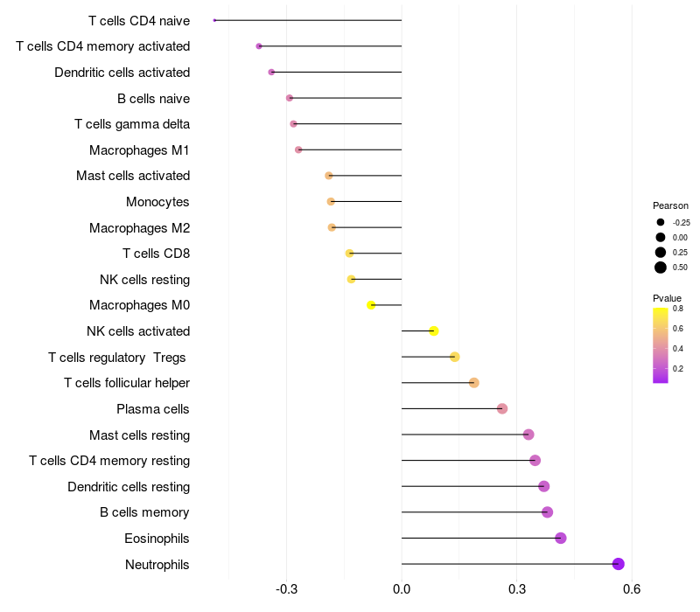Select the T cells CD4 naive point
700x612 pixels.
(x=214, y=20)
